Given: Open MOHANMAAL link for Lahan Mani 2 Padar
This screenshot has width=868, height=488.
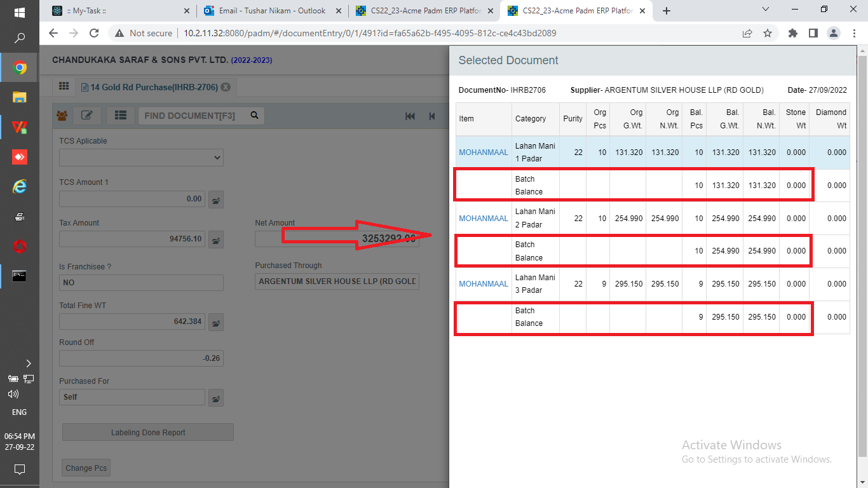Looking at the screenshot, I should 484,219.
